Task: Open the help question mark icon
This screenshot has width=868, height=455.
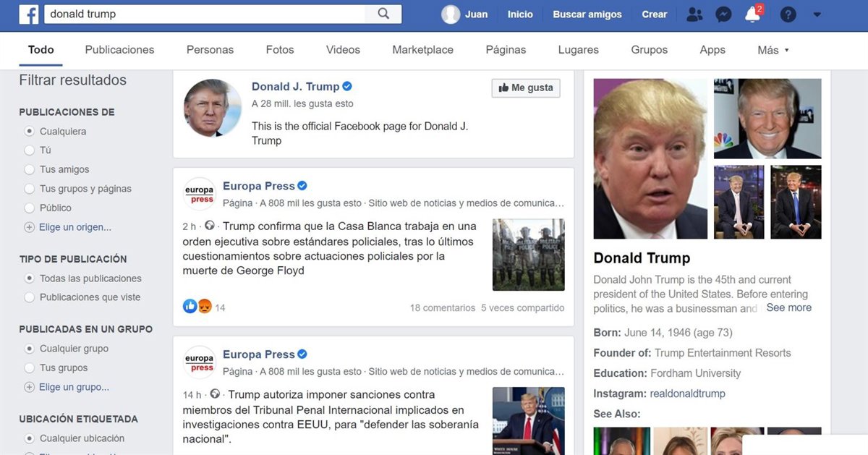Action: coord(788,14)
